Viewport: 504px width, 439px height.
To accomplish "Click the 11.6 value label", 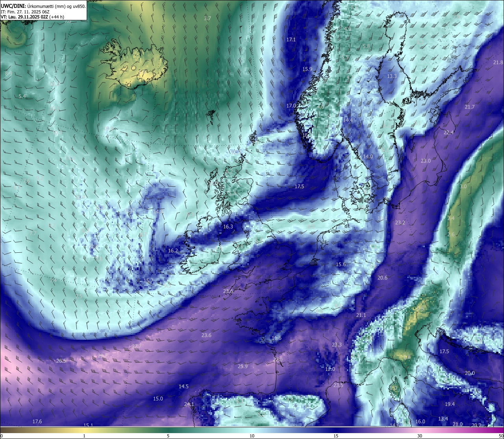I will pos(276,339).
